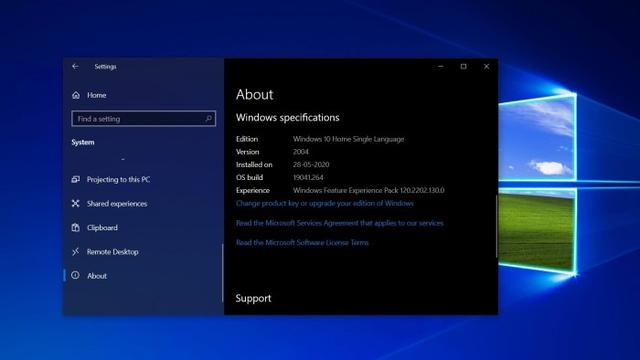
Task: Click the Version label
Action: [x=247, y=152]
